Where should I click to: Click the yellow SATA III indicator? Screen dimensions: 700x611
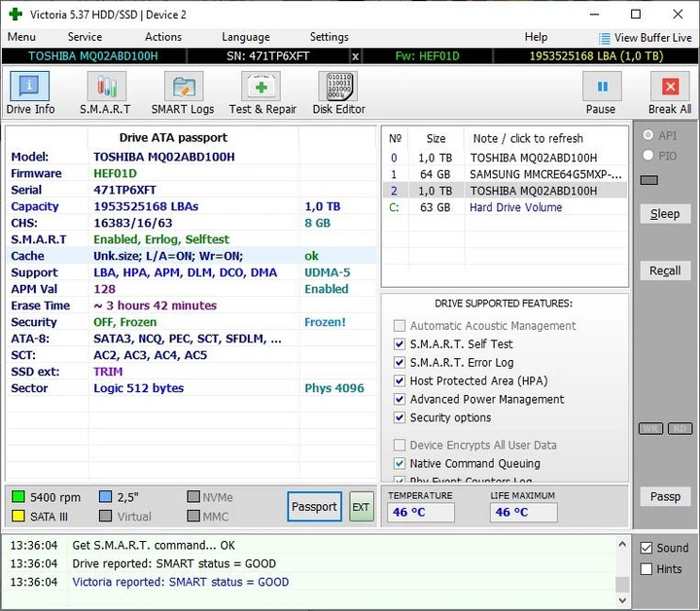click(x=18, y=516)
